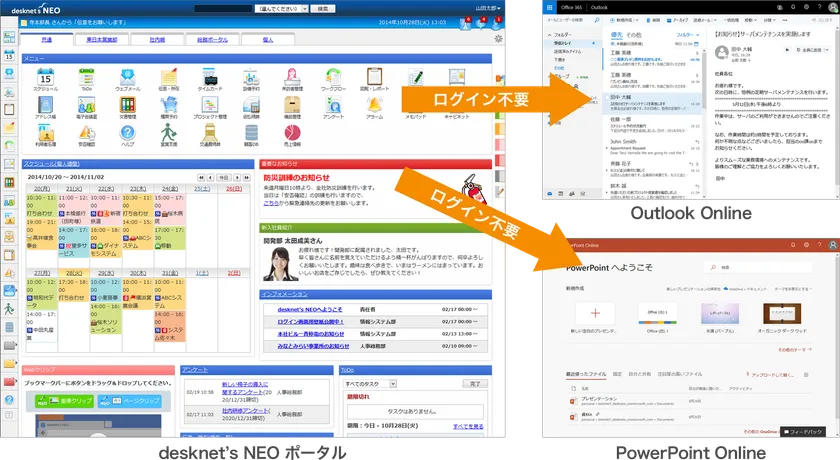This screenshot has width=840, height=460.
Task: Switch to the その他 inbox tab in Outlook
Action: click(x=634, y=35)
